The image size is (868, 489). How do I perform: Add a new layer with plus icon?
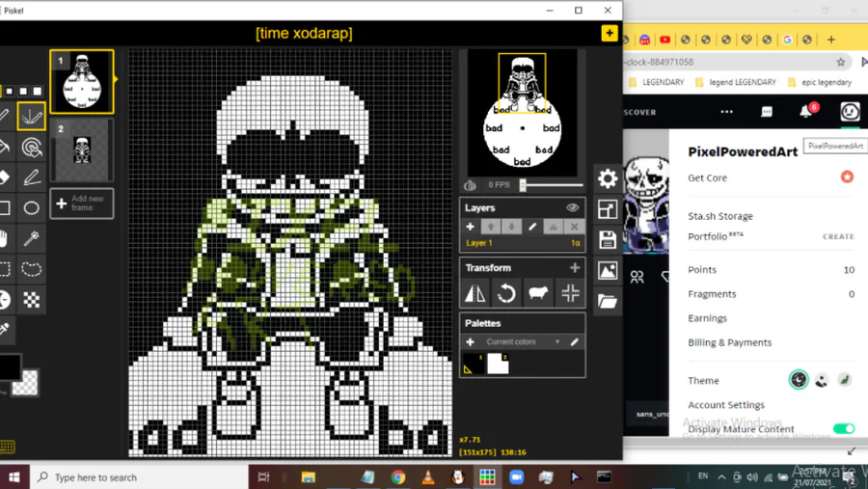click(470, 227)
